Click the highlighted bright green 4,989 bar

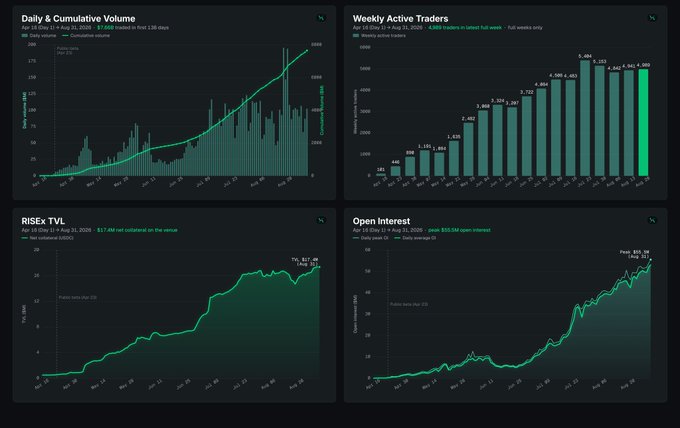pyautogui.click(x=643, y=122)
